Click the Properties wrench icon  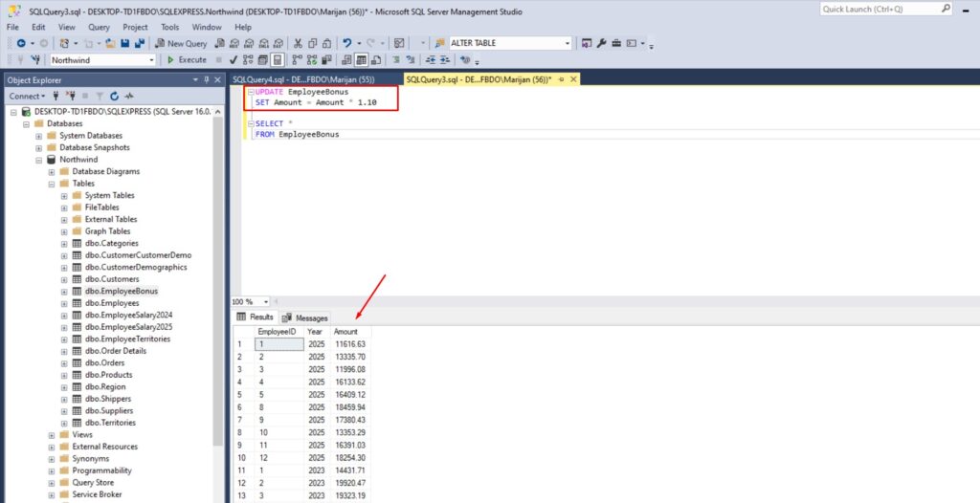(601, 43)
